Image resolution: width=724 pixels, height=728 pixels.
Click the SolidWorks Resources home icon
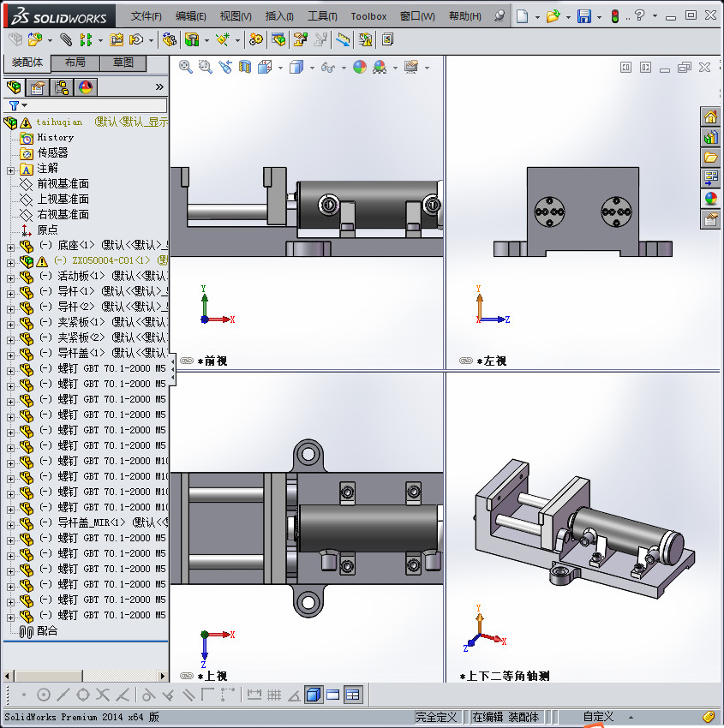tap(710, 116)
